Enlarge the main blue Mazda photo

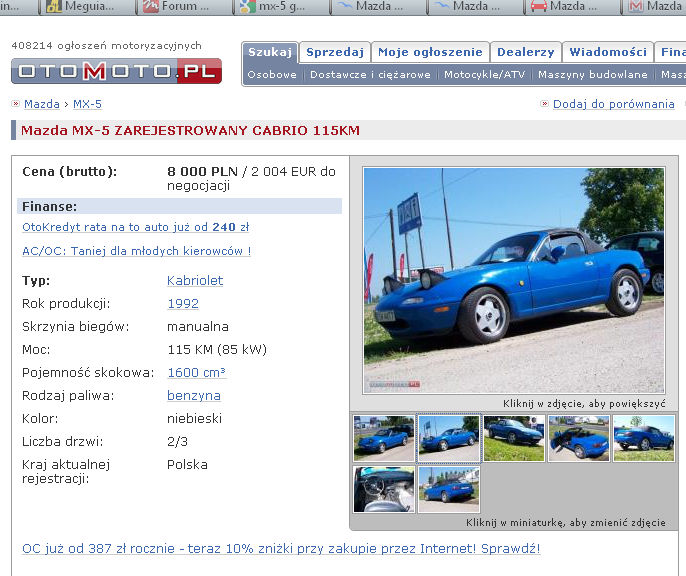pos(514,280)
